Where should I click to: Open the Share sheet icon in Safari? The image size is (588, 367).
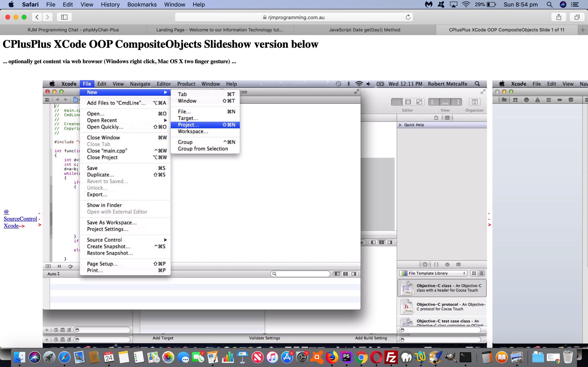(559, 17)
